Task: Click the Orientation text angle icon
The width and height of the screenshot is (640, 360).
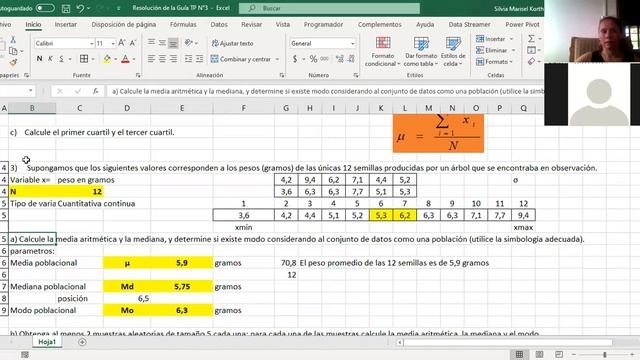Action: [x=188, y=42]
